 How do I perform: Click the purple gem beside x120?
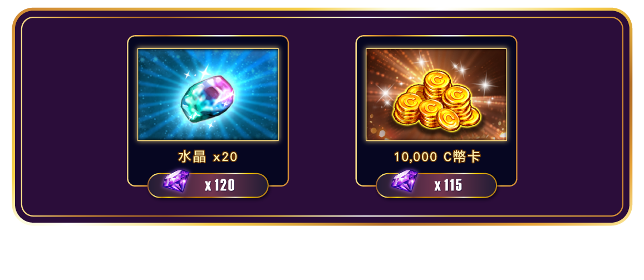pyautogui.click(x=176, y=181)
